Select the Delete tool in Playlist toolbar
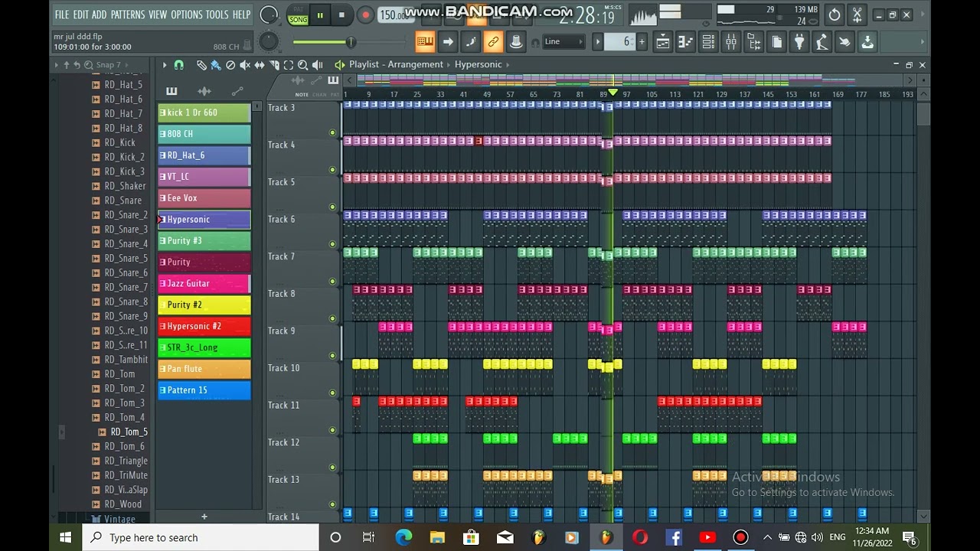 230,65
